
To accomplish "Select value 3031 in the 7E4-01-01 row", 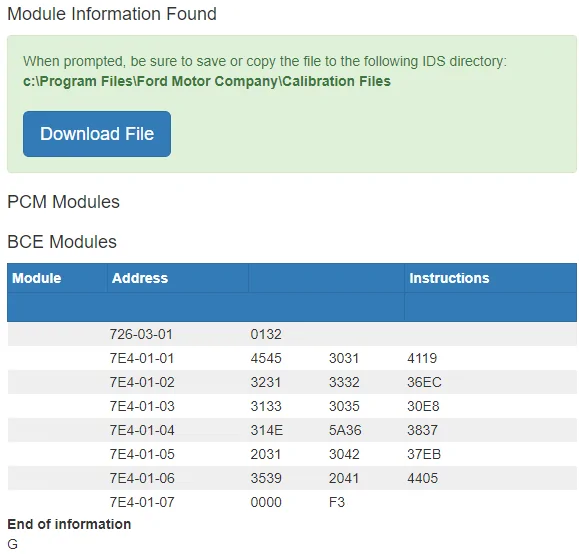I will click(344, 358).
